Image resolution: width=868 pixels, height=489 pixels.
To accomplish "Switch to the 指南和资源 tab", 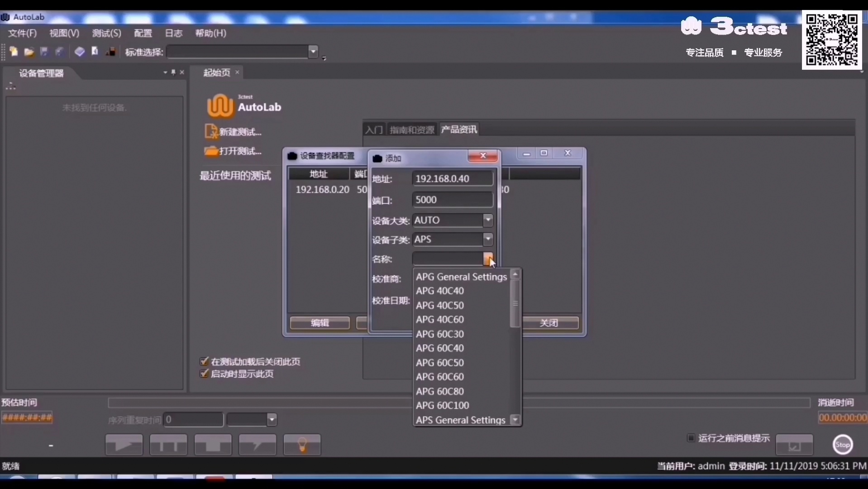I will 412,130.
